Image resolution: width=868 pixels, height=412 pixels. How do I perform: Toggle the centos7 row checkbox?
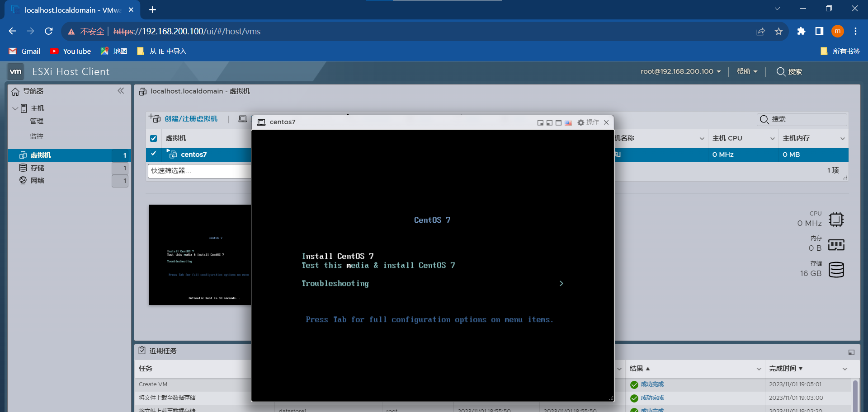tap(154, 154)
